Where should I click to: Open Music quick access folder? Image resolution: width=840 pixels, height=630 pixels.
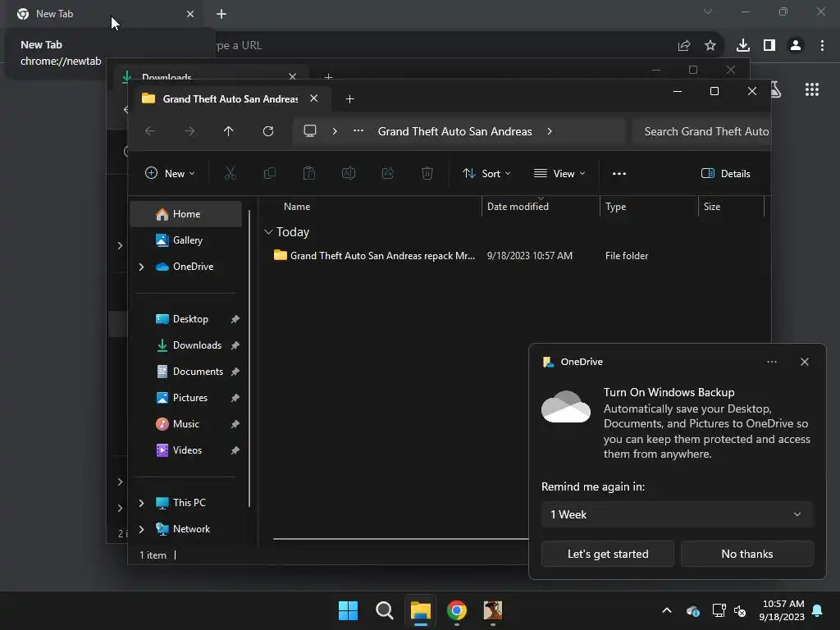(x=186, y=424)
